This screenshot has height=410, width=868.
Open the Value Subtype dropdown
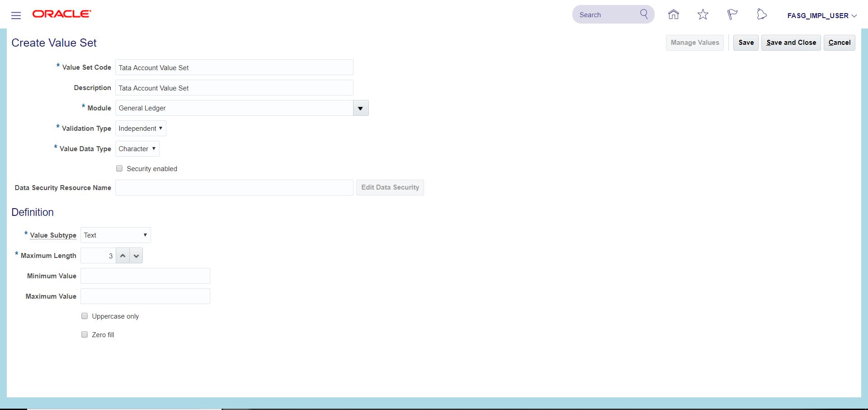[x=115, y=235]
